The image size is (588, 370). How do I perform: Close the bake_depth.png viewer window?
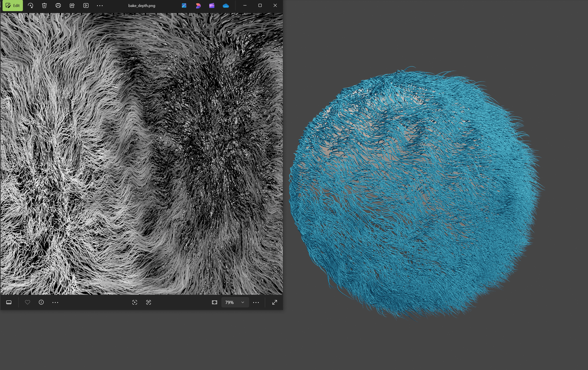[275, 5]
